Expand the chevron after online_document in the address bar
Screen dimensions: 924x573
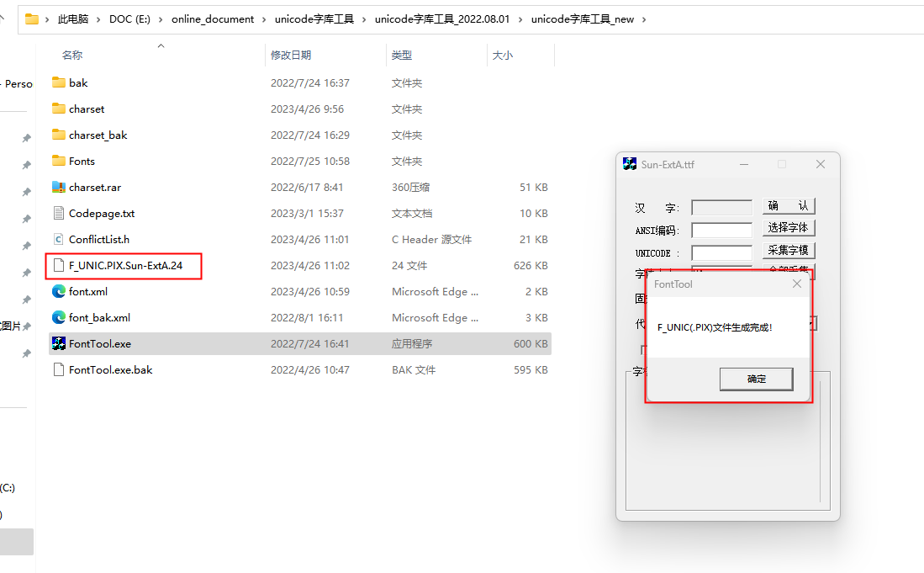tap(264, 19)
